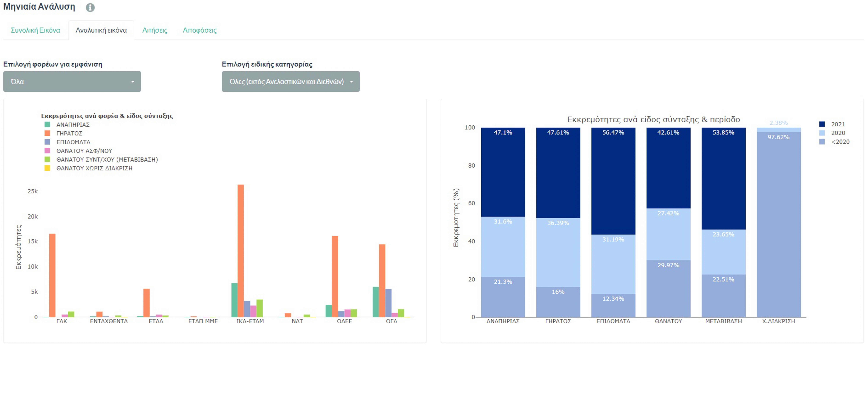This screenshot has height=393, width=868.
Task: Click the Εκκρεμότητες ανά φορέα & είδος σύνταξης title
Action: pyautogui.click(x=107, y=116)
